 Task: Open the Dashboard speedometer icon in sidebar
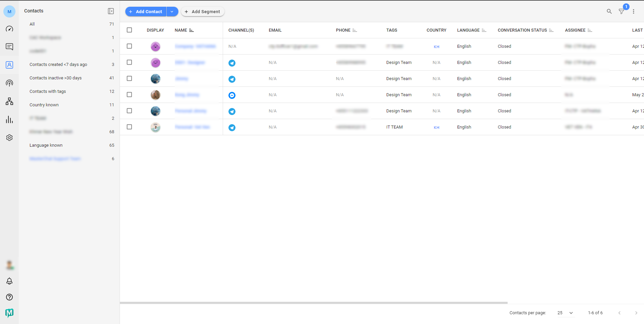coord(9,29)
